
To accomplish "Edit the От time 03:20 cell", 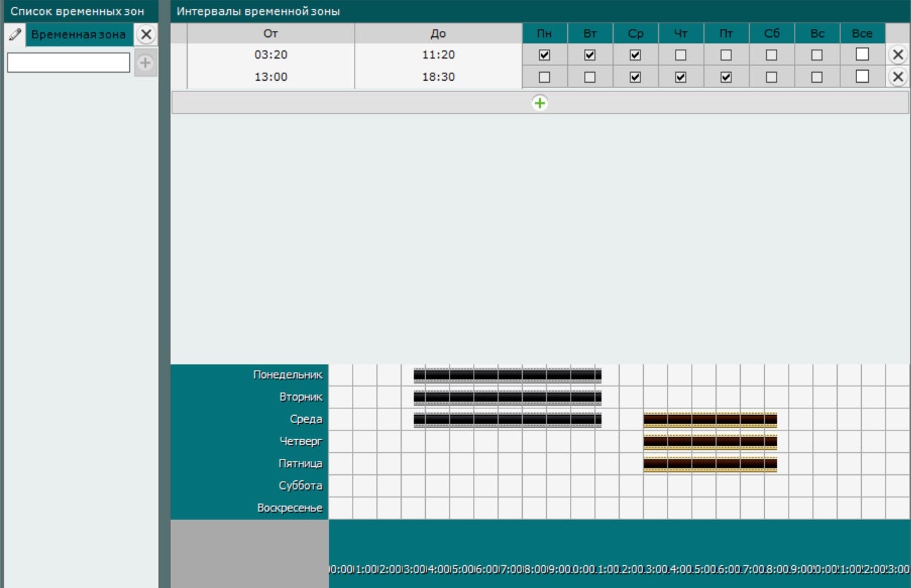I will [x=270, y=54].
